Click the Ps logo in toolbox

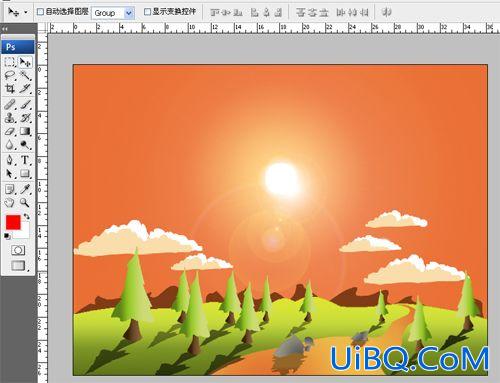pos(18,47)
